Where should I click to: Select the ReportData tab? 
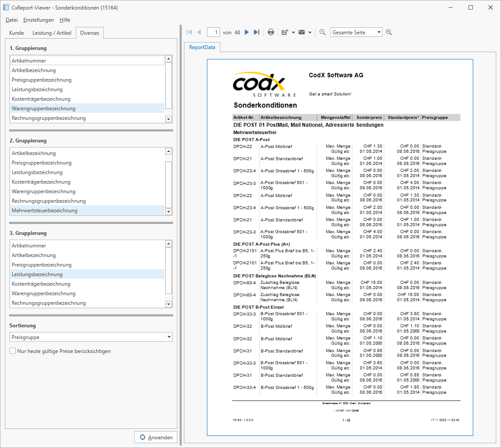point(202,47)
